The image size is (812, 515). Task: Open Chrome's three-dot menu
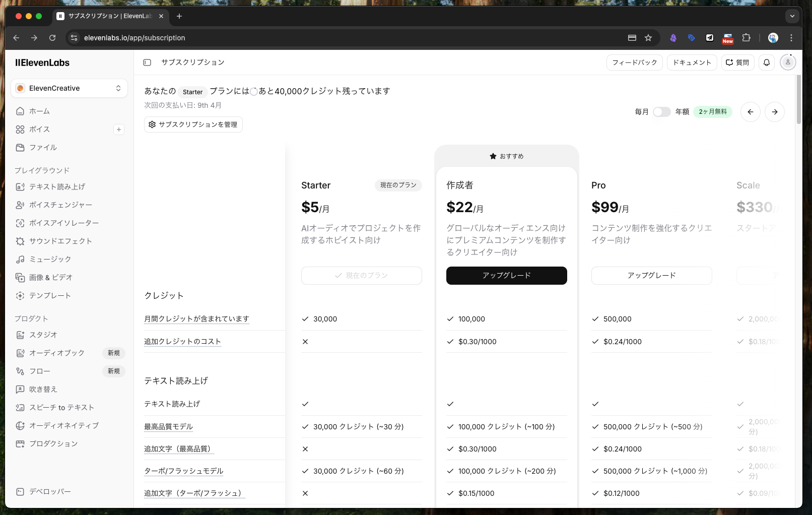pos(791,38)
